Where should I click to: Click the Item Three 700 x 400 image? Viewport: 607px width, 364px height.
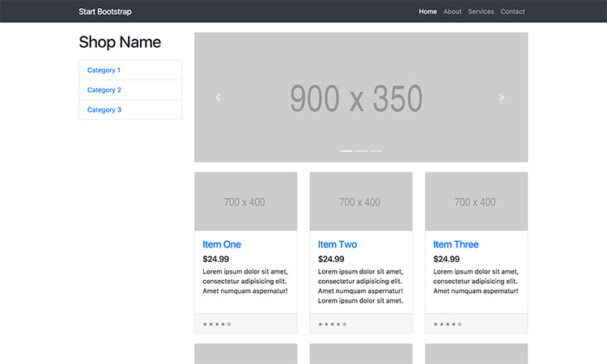(476, 201)
